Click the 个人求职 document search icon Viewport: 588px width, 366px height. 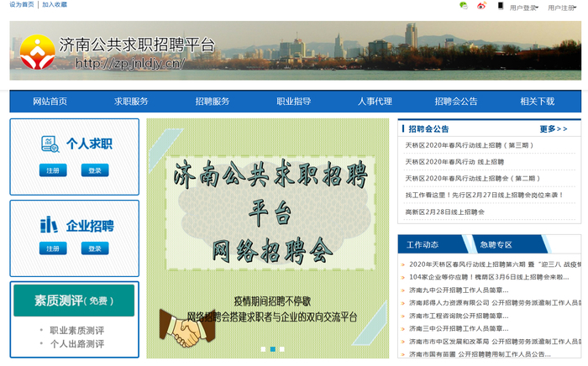(x=50, y=144)
